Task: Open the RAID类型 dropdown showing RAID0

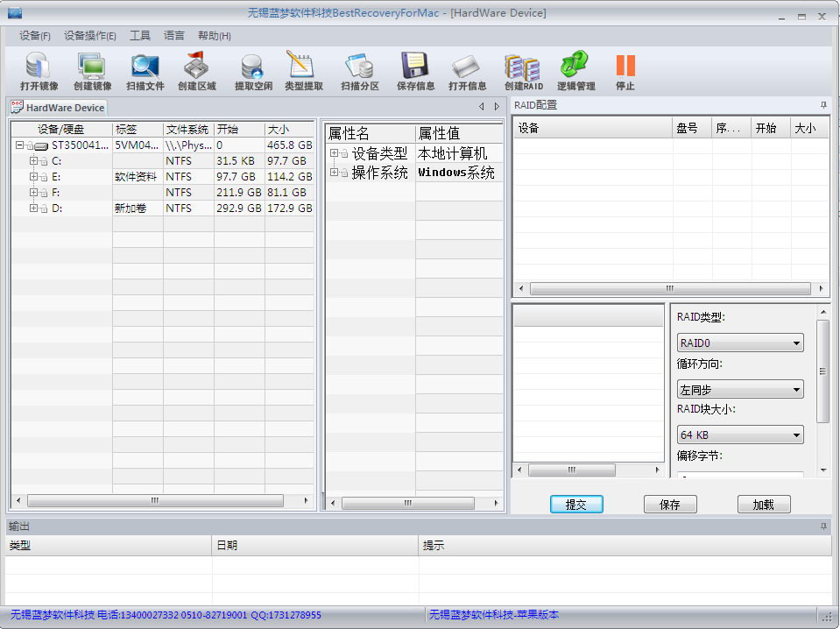Action: pyautogui.click(x=740, y=343)
